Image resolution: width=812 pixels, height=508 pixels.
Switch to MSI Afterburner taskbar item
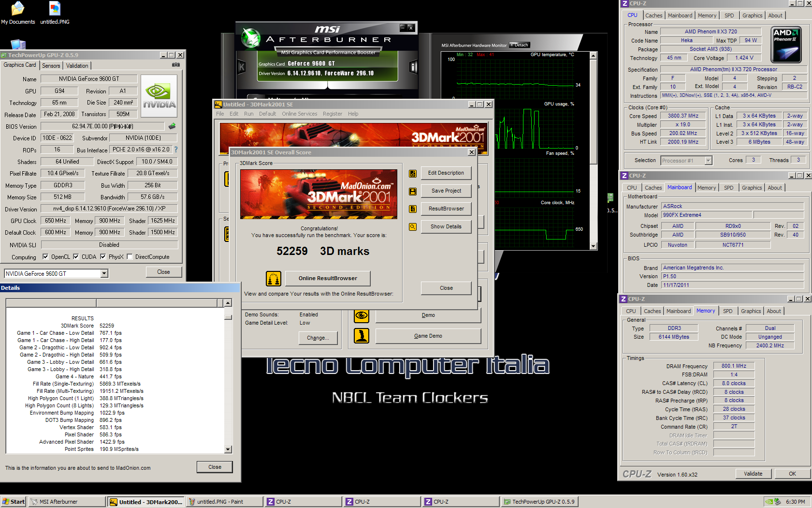[67, 502]
